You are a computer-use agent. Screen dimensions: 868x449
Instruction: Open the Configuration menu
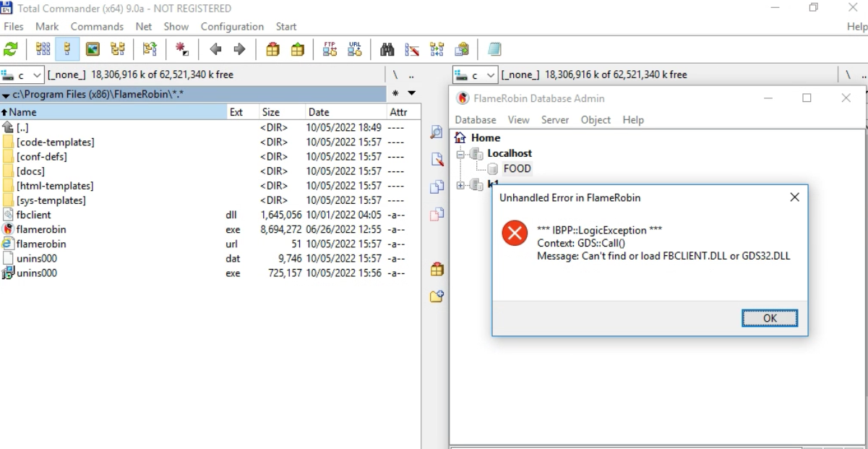pyautogui.click(x=232, y=26)
